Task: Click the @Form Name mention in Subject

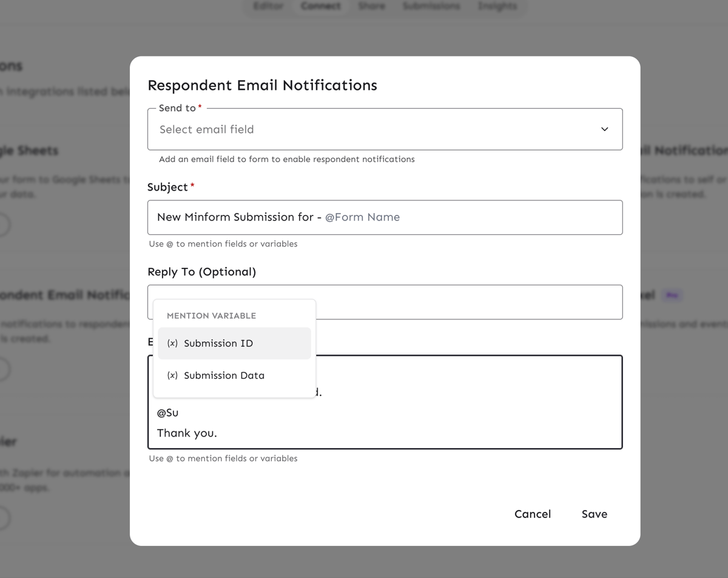Action: [x=362, y=217]
